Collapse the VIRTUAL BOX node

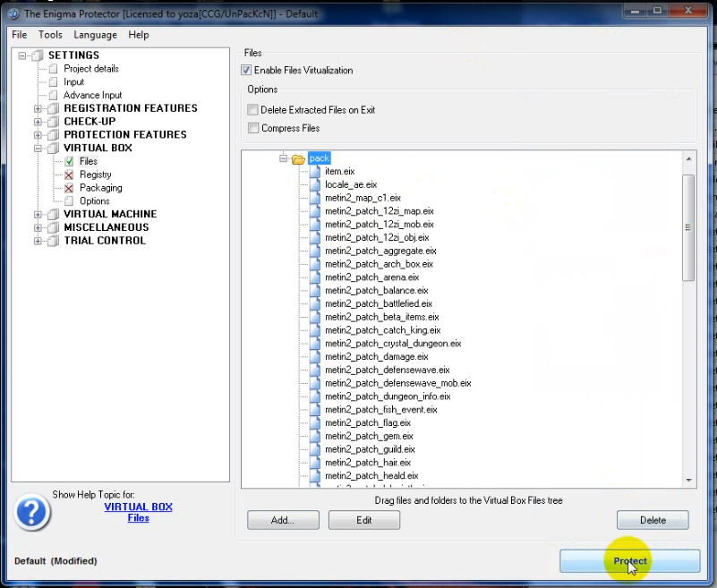coord(38,149)
